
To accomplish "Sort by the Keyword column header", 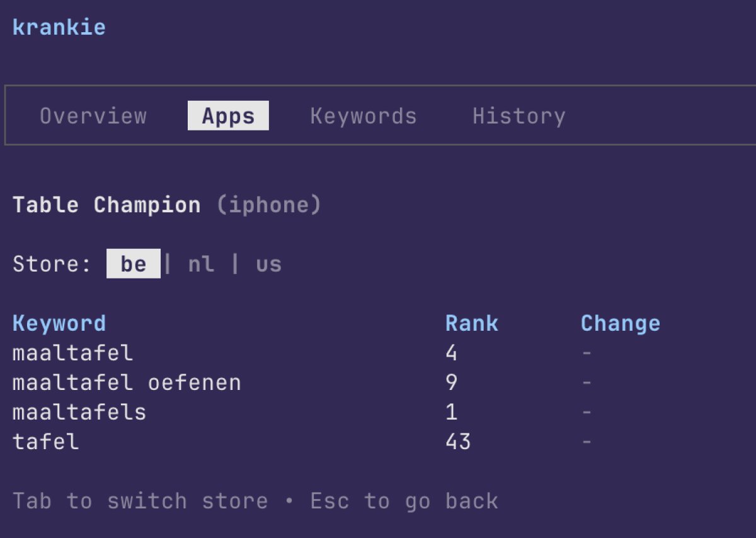I will pyautogui.click(x=59, y=323).
